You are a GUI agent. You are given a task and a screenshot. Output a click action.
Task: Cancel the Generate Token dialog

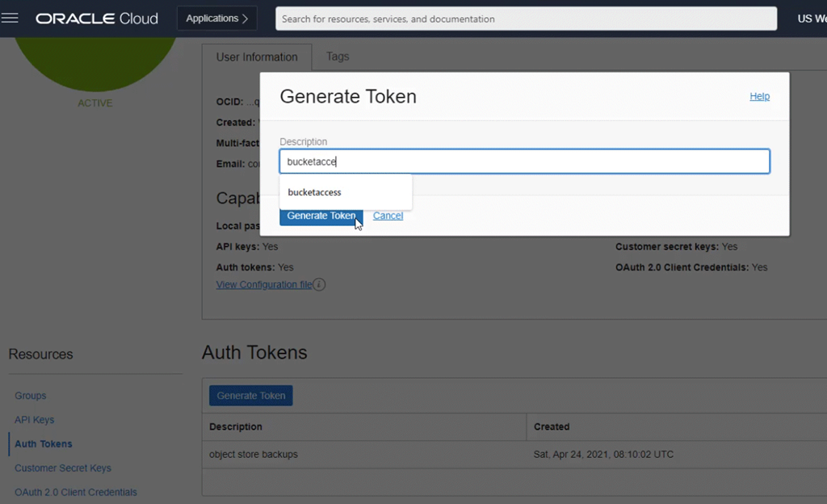coord(388,216)
